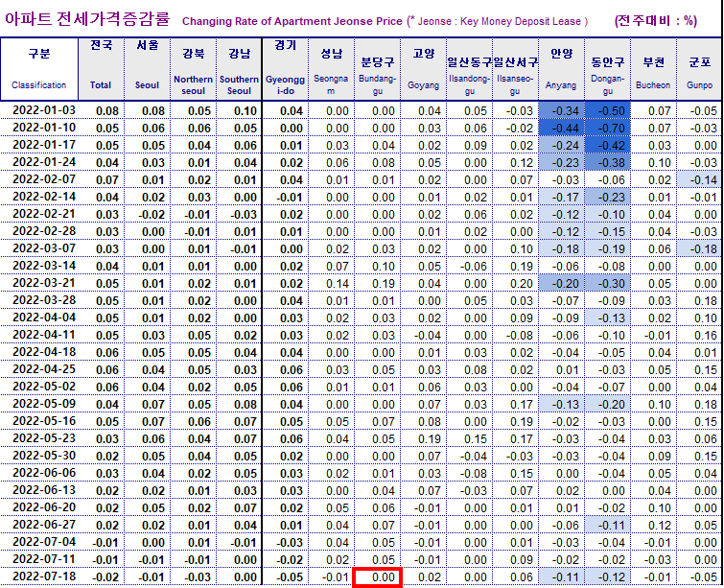Select the 고양 Goyang column header
Screen dimensions: 724x588
click(x=424, y=69)
